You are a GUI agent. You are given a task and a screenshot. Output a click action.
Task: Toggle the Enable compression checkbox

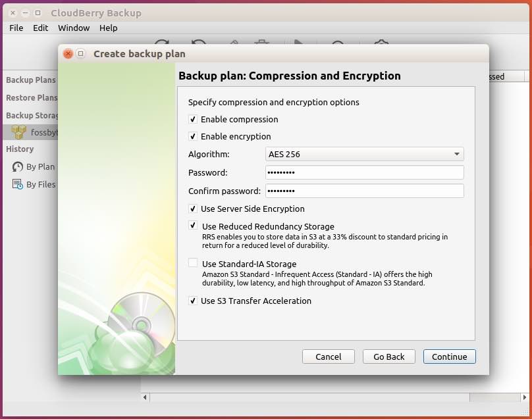coord(193,119)
